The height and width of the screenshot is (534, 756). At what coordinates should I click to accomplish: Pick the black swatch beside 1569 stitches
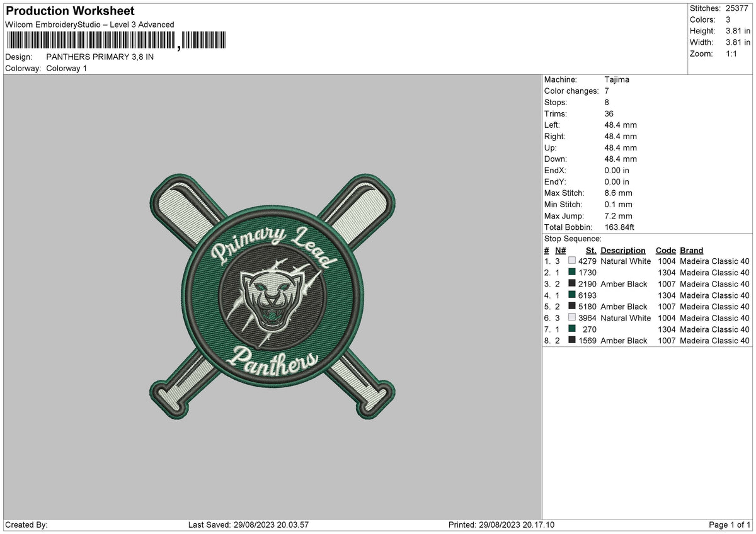coord(572,341)
